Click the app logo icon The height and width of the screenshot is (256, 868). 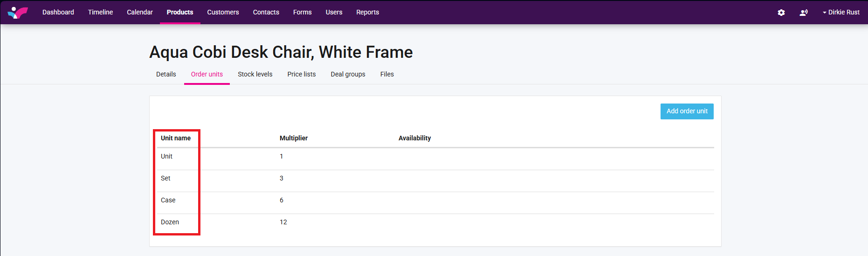[18, 13]
